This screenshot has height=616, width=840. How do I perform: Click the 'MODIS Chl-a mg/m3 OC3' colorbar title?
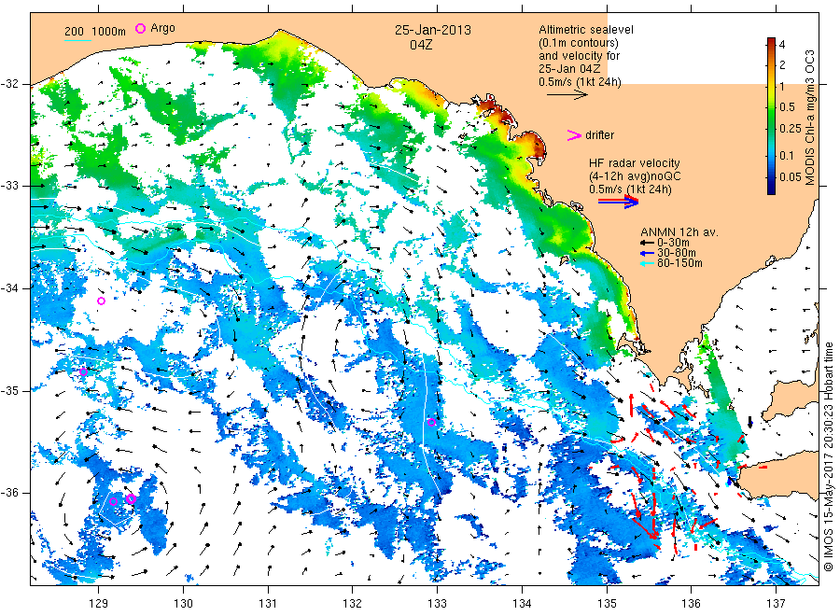click(809, 118)
